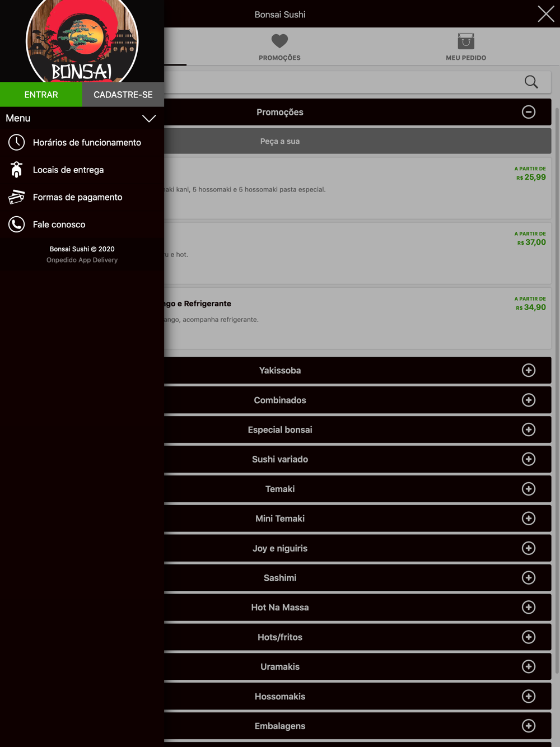Click the phone icon for Fale conosco

(x=17, y=225)
